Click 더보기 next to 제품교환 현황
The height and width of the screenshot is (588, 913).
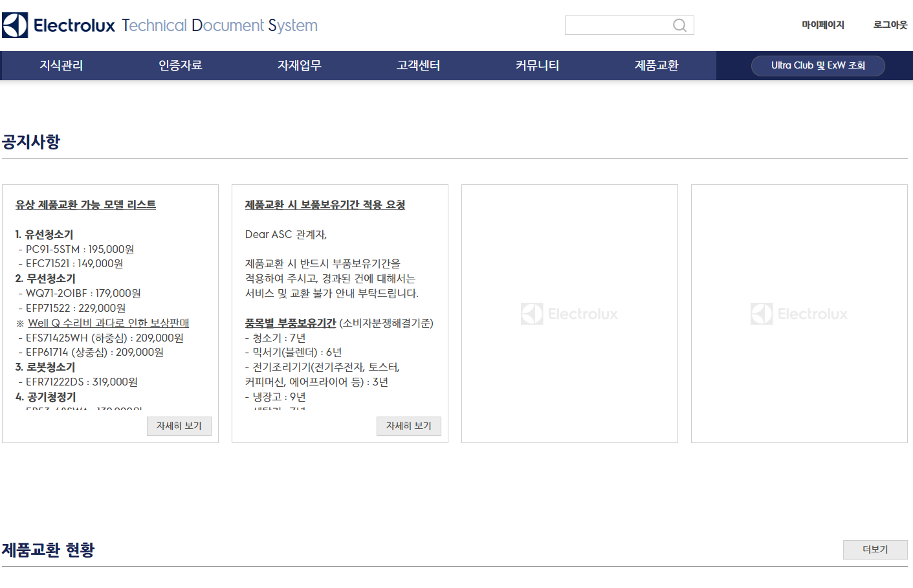coord(875,549)
